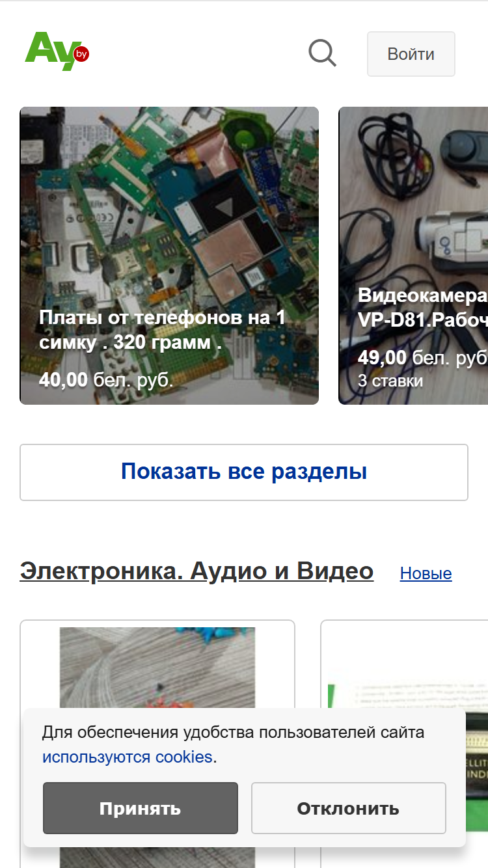Read the 'используются cookies' policy link
Image resolution: width=488 pixels, height=868 pixels.
tap(128, 757)
